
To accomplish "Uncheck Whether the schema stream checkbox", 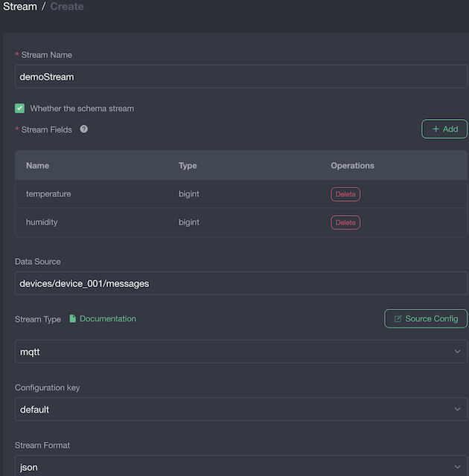I will [20, 109].
